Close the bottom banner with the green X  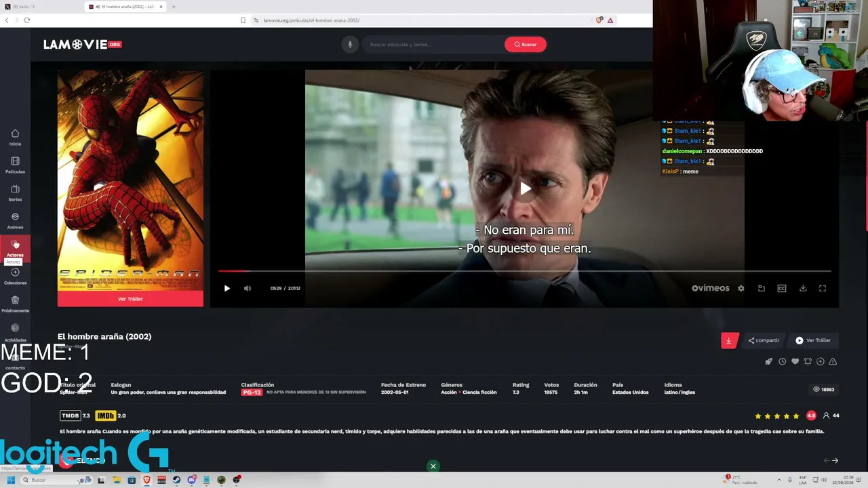(433, 466)
